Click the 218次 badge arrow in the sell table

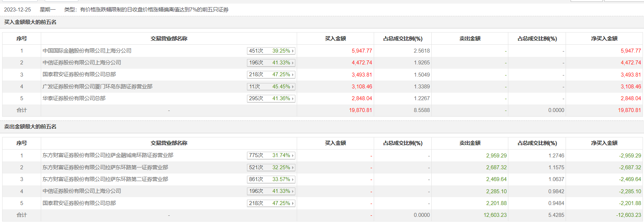[x=293, y=204]
